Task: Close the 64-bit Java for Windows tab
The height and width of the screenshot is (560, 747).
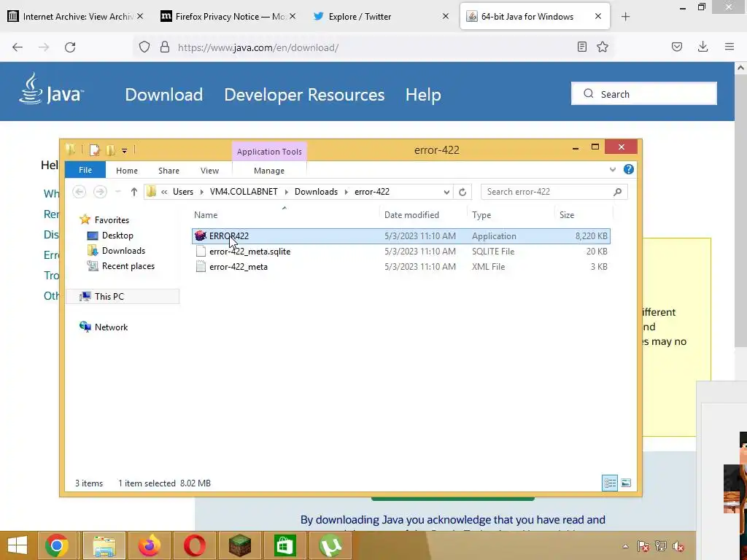Action: pyautogui.click(x=598, y=16)
